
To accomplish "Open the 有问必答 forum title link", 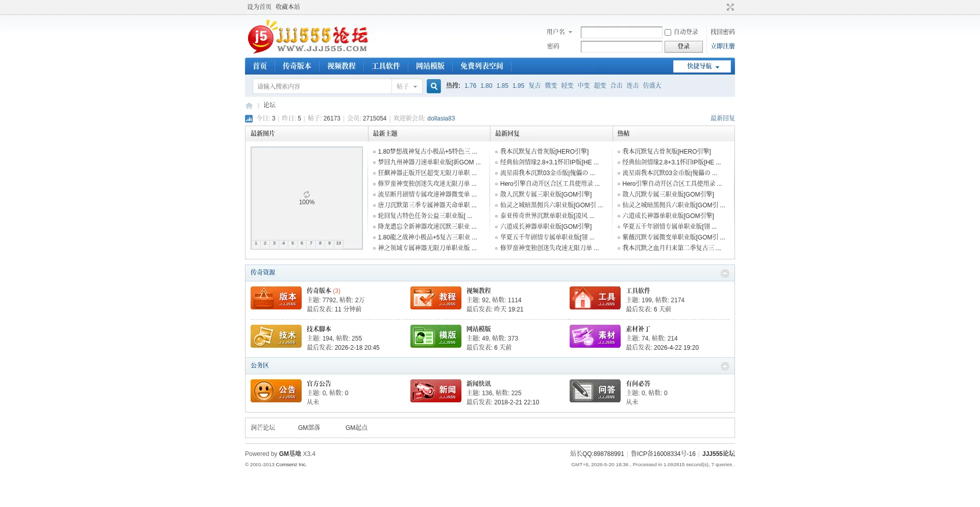I will point(639,384).
